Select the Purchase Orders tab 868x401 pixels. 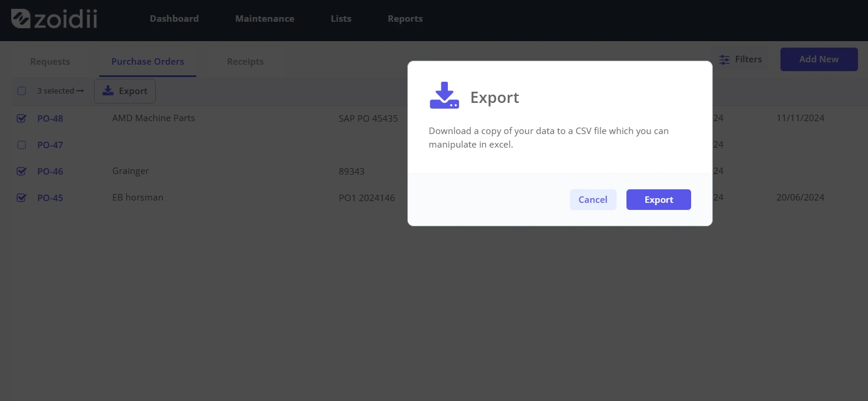(148, 62)
